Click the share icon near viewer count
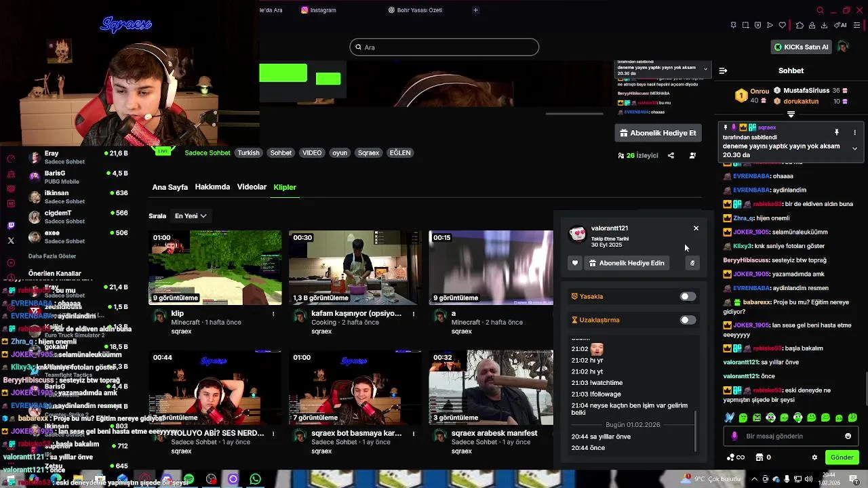868x488 pixels. tap(671, 155)
